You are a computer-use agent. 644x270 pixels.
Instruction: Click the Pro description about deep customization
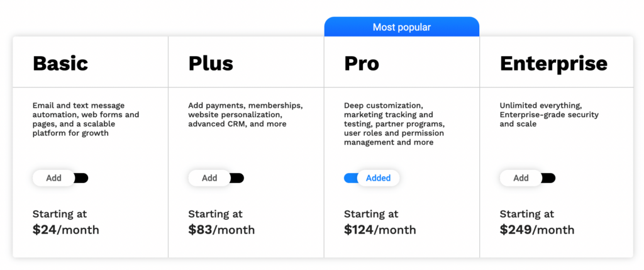tap(395, 124)
